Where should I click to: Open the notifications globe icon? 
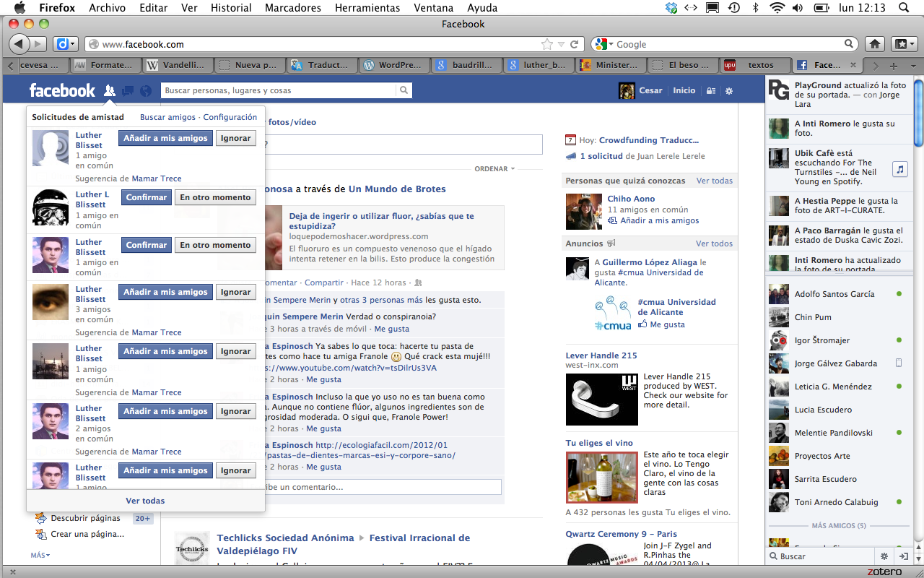pyautogui.click(x=146, y=91)
